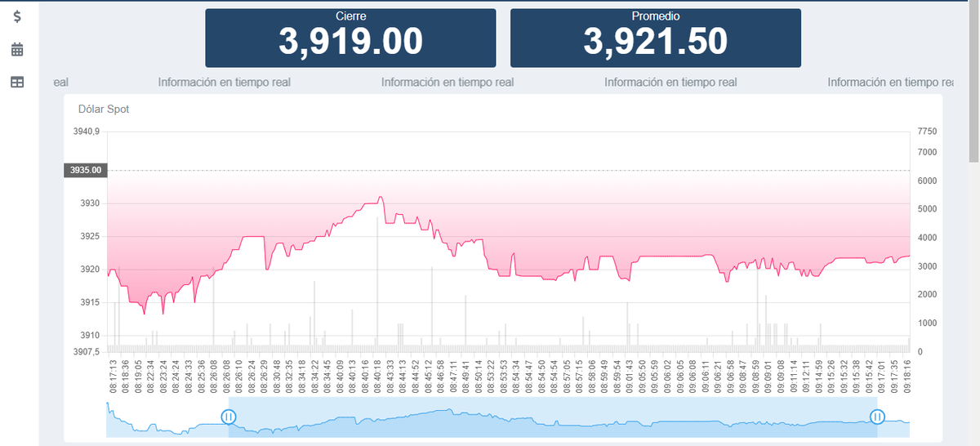Image resolution: width=980 pixels, height=446 pixels.
Task: Open the table view sidebar icon
Action: pyautogui.click(x=17, y=82)
